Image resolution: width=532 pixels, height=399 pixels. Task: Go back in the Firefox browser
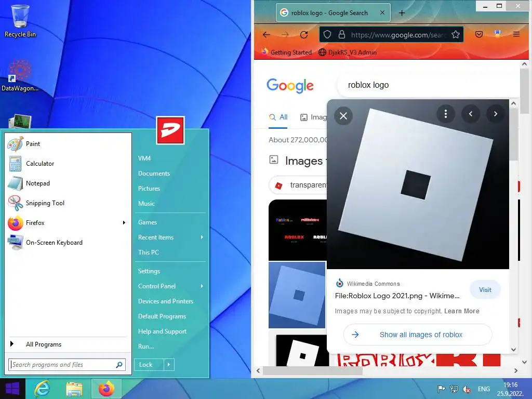[267, 35]
